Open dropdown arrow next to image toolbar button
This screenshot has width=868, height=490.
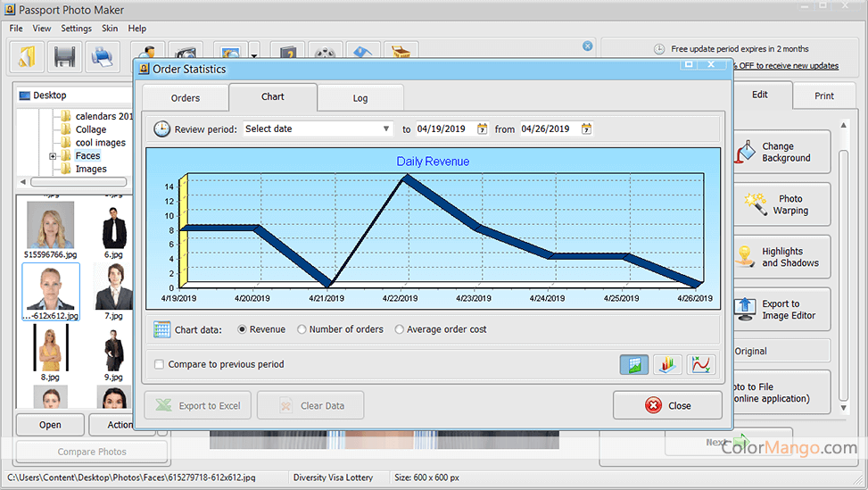pyautogui.click(x=254, y=57)
